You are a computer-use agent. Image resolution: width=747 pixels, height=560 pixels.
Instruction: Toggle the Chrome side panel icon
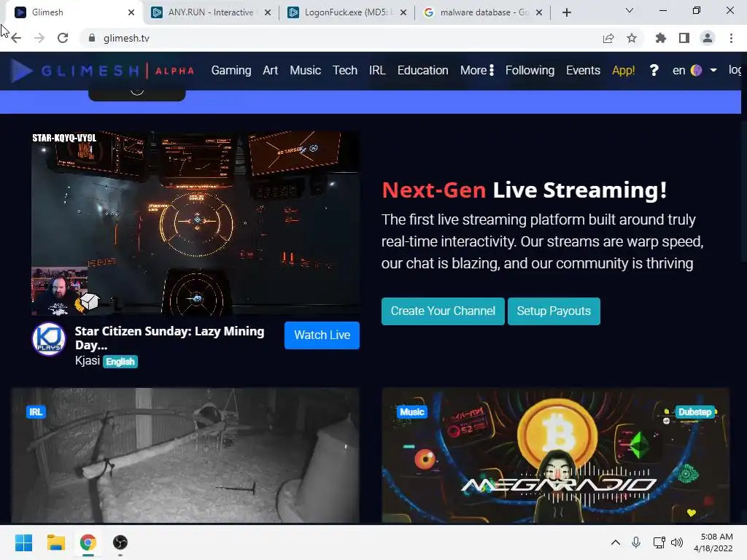684,38
